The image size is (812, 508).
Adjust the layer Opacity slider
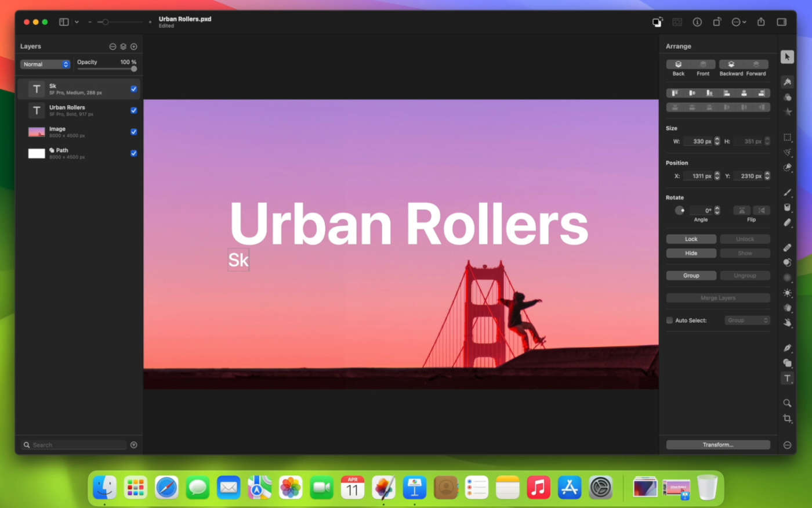134,69
